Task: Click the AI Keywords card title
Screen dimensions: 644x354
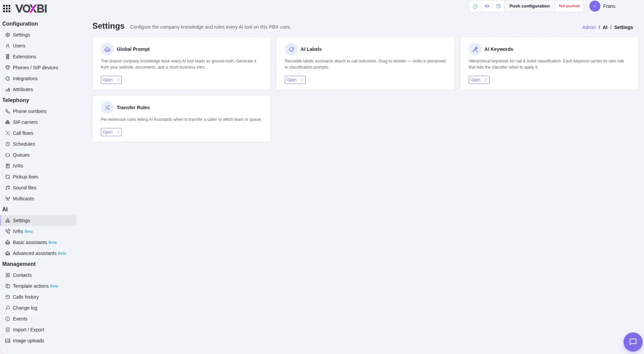Action: tap(499, 49)
